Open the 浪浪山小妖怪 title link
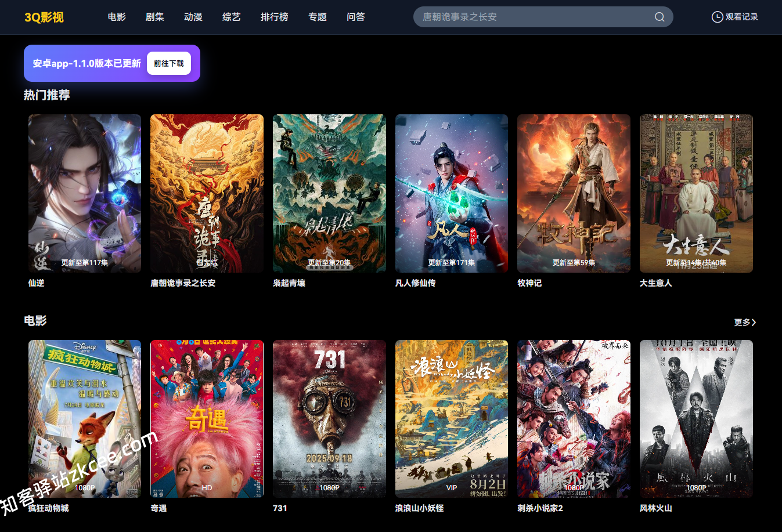Image resolution: width=782 pixels, height=532 pixels. click(419, 508)
